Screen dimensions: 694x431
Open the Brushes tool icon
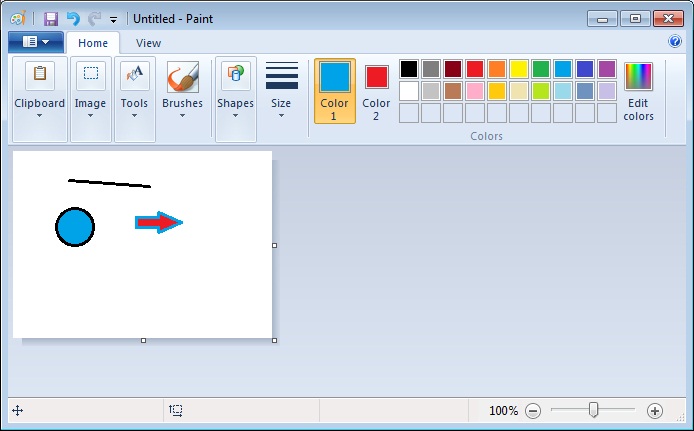coord(182,78)
